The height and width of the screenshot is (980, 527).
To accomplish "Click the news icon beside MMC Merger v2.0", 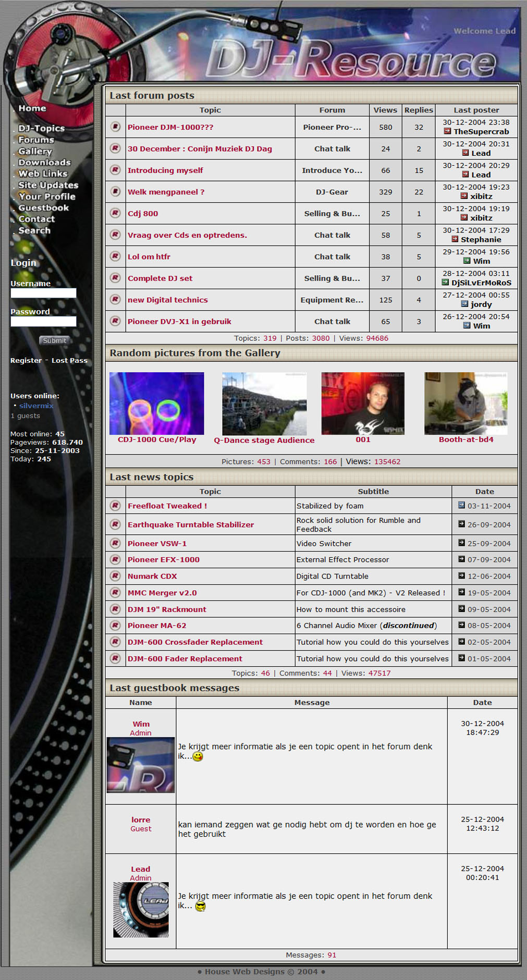I will [115, 593].
